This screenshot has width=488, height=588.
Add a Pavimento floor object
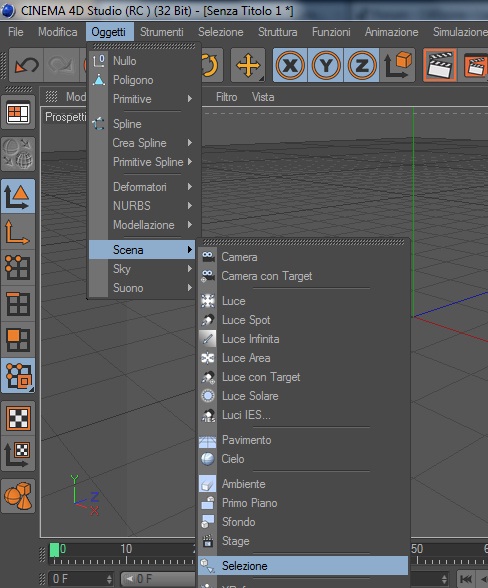pyautogui.click(x=303, y=440)
